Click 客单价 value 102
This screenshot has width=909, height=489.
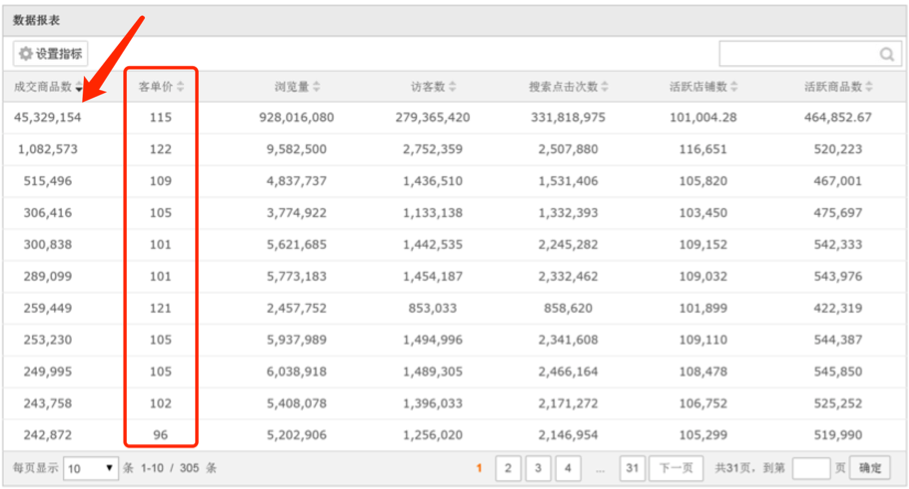click(x=161, y=403)
